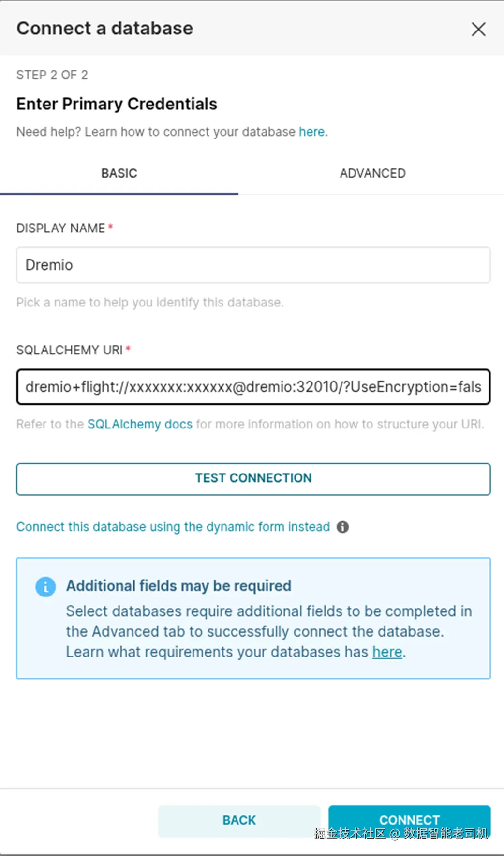Viewport: 504px width, 856px height.
Task: Click the 'Enter Primary Credentials' heading
Action: [117, 104]
